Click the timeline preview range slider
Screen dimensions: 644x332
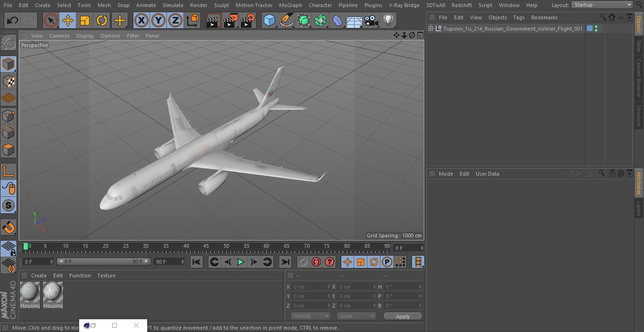pos(104,261)
